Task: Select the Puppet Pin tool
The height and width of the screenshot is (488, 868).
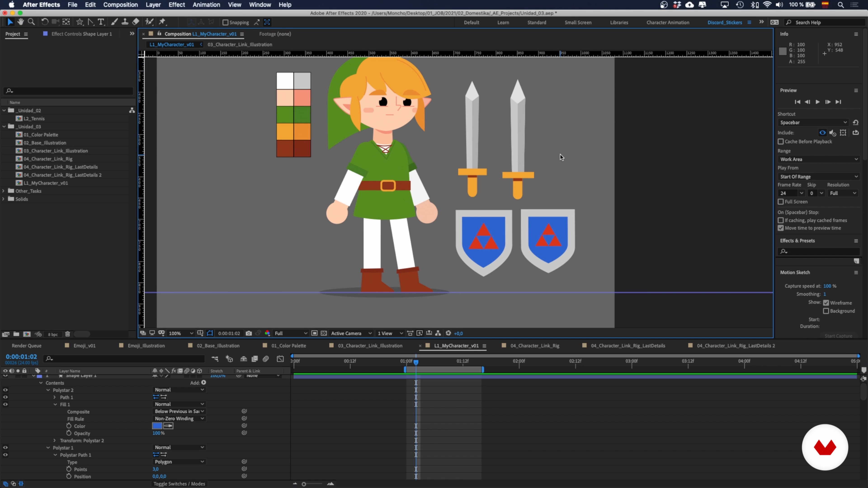Action: click(163, 22)
